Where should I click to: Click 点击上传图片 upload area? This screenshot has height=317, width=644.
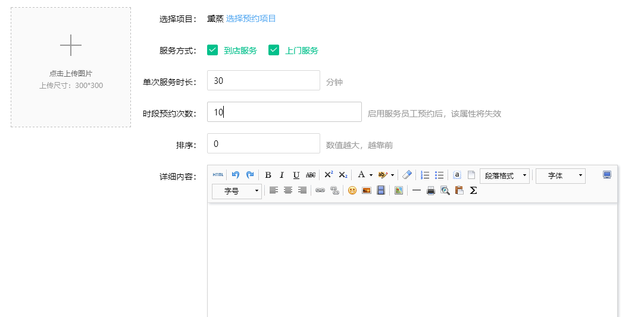(x=71, y=67)
